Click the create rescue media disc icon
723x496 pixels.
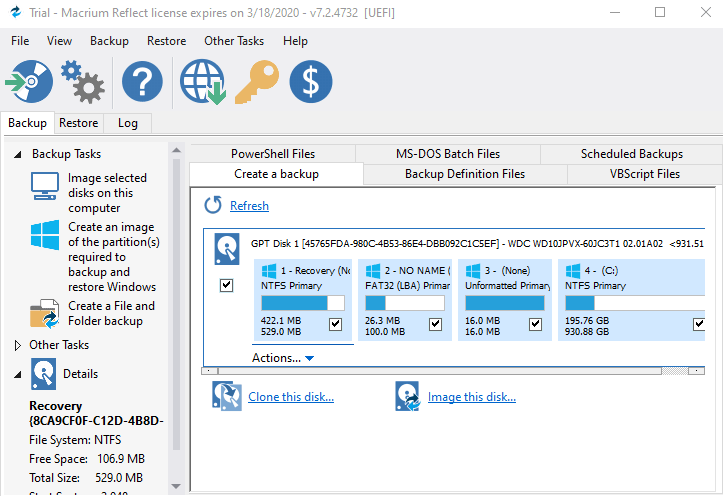pos(29,82)
